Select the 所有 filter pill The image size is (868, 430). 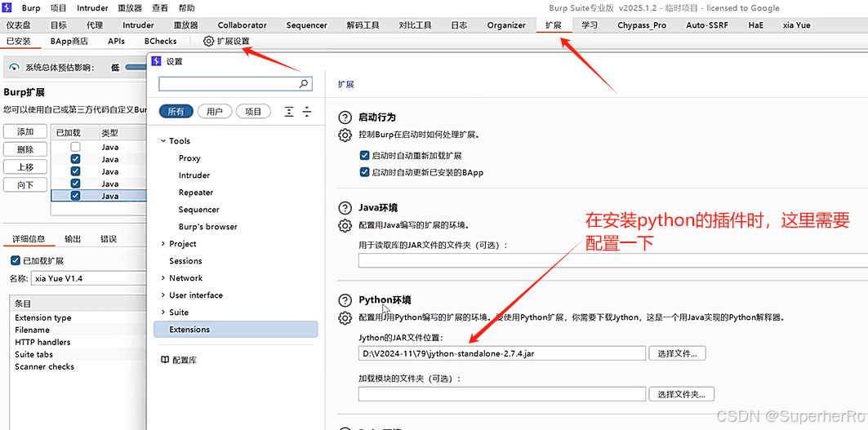176,112
